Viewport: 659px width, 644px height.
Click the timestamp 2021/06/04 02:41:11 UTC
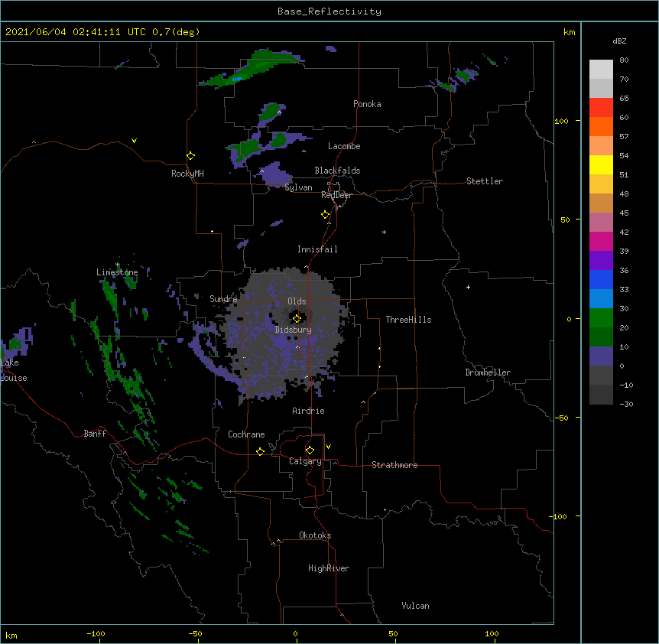(x=76, y=32)
